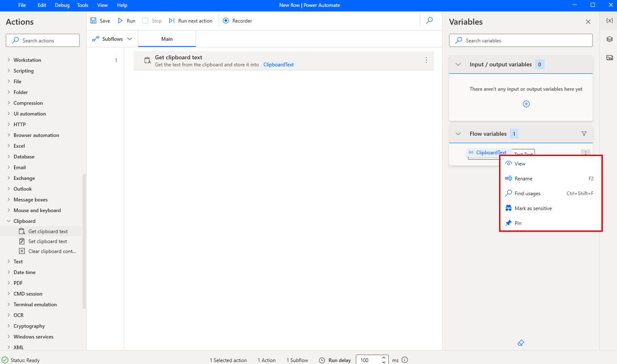Save the flow using the Save icon
The width and height of the screenshot is (617, 364).
pyautogui.click(x=100, y=21)
